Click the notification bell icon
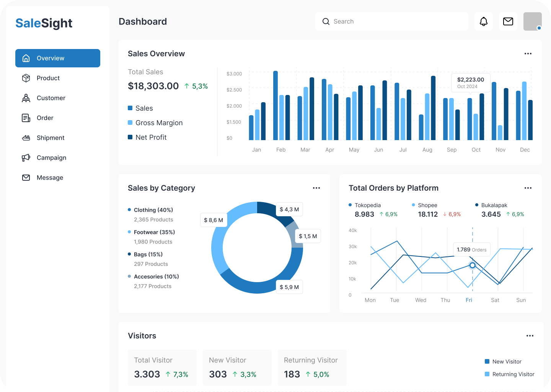The height and width of the screenshot is (392, 551). pos(484,21)
